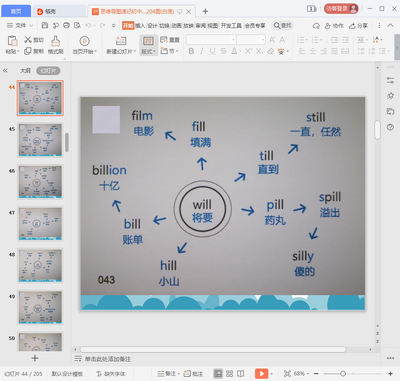Image resolution: width=400 pixels, height=381 pixels.
Task: Click the Superscript X² icon
Action: (x=249, y=51)
